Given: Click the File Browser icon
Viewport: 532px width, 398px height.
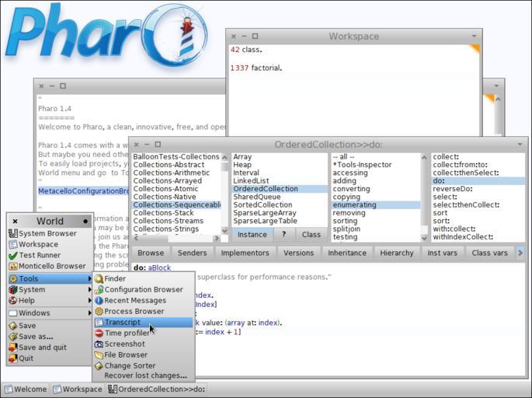Looking at the screenshot, I should coord(99,355).
